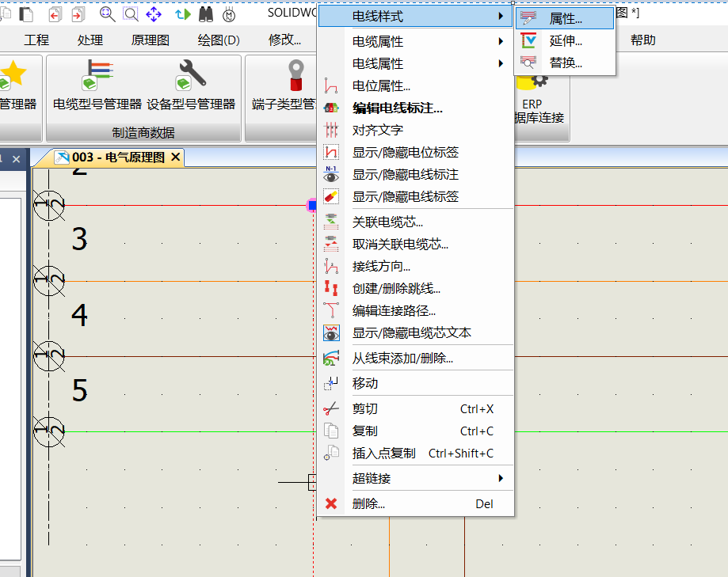Click the zoom extents magnifier icon
This screenshot has width=728, height=577.
point(130,14)
